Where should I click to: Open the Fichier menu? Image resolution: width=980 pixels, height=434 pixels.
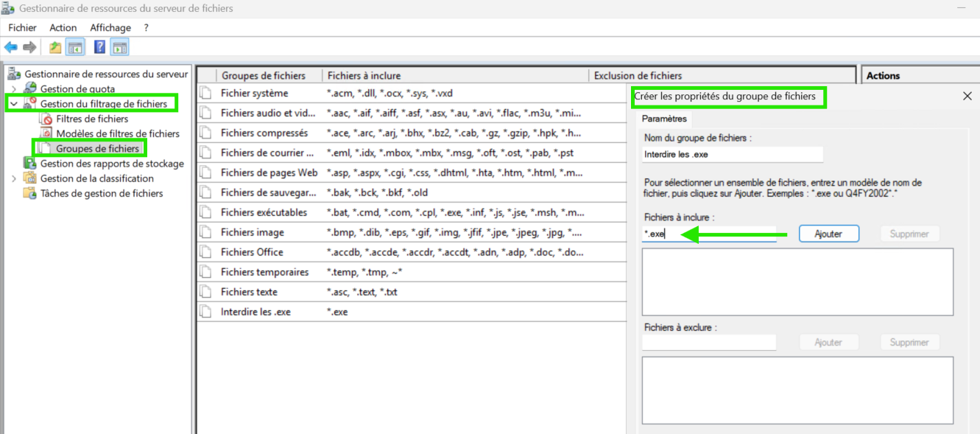point(22,27)
